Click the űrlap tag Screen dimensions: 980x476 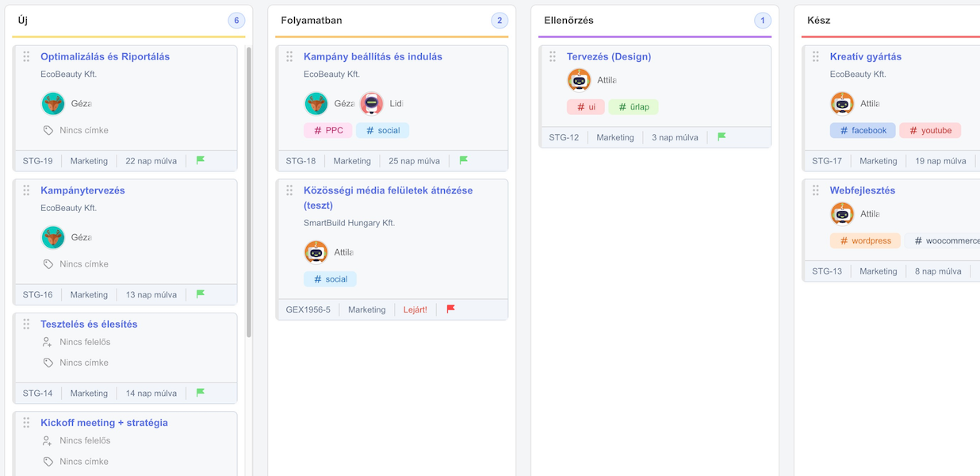point(634,107)
